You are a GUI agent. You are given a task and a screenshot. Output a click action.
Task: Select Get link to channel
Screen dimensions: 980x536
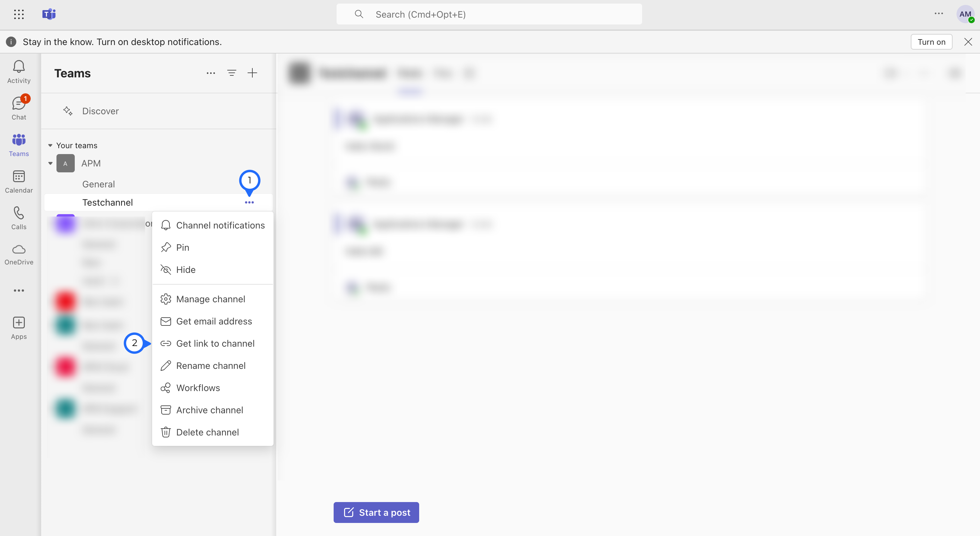point(215,343)
